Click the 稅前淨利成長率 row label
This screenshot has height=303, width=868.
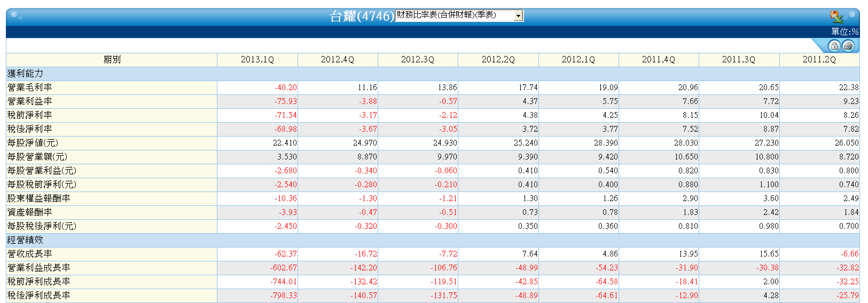tap(38, 282)
